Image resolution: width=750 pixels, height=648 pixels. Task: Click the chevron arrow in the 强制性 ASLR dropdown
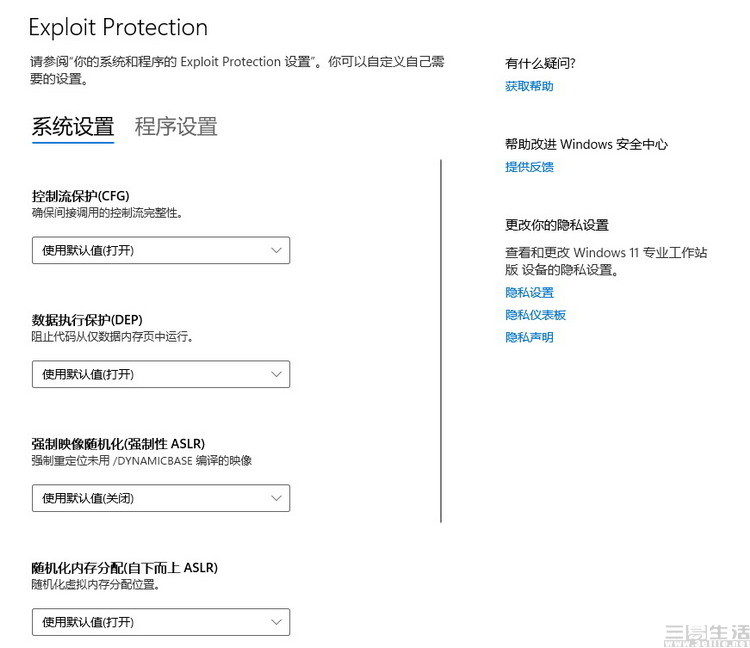(277, 498)
